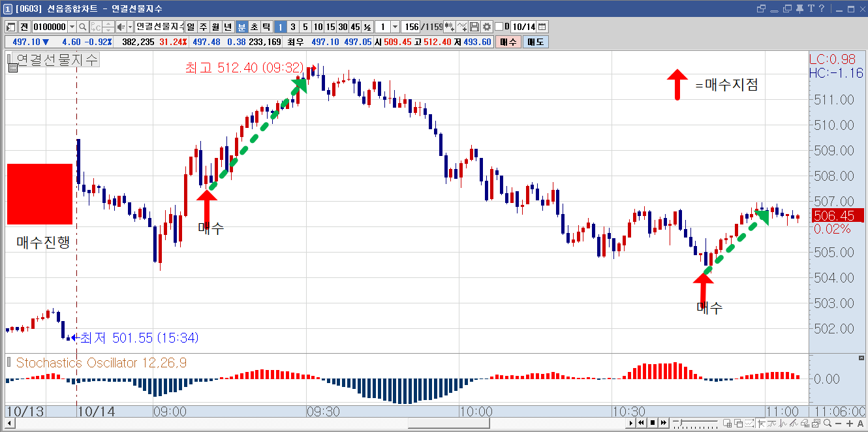Click the T font icon in title bar
Viewport: 868px width, 432px height.
[x=811, y=8]
